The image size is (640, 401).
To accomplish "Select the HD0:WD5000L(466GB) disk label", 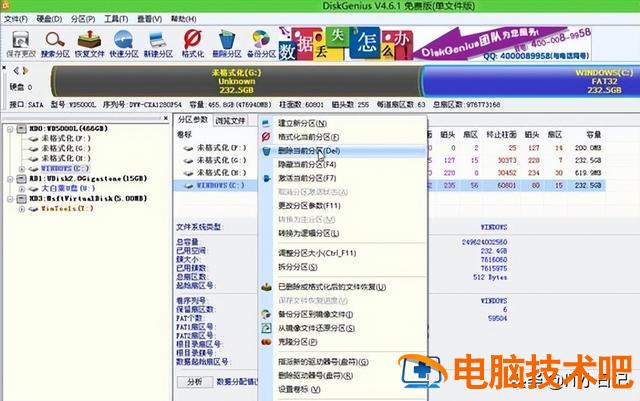I will coord(68,129).
